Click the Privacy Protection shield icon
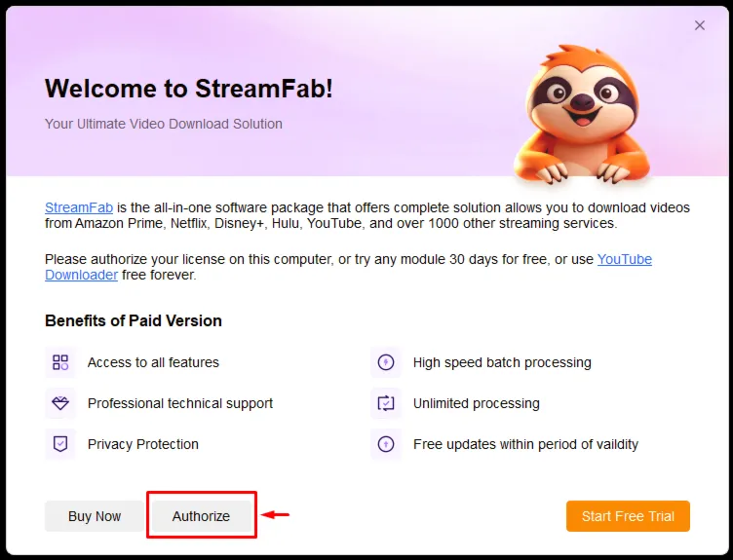Screen dimensions: 733x560 pyautogui.click(x=60, y=444)
